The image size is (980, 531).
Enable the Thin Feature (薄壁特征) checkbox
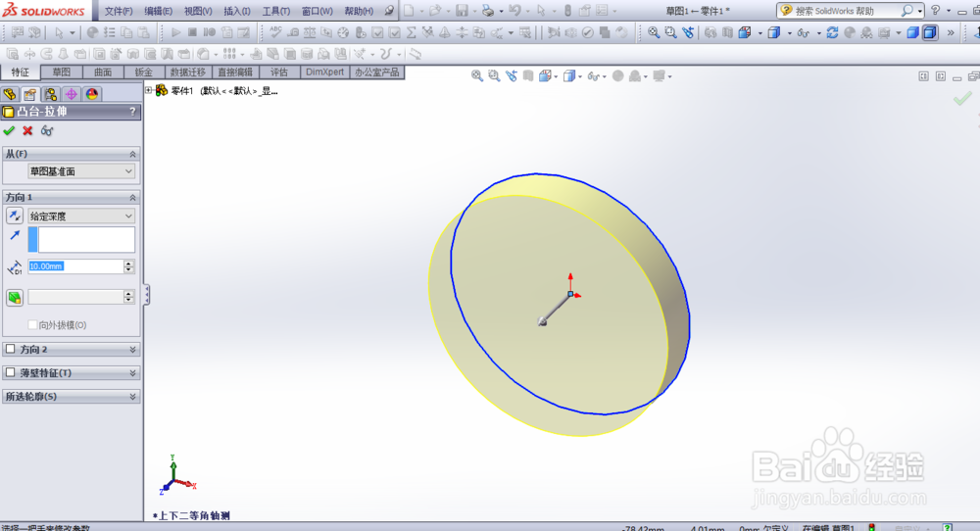pos(10,373)
